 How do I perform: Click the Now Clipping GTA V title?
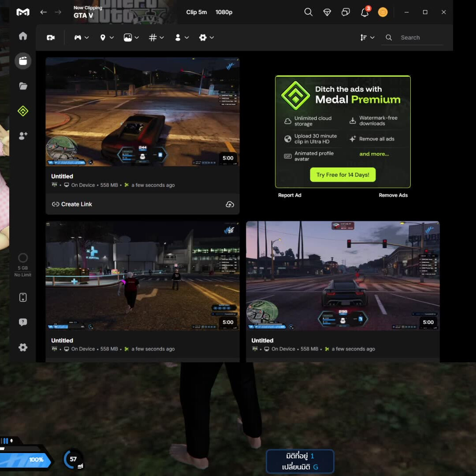(87, 12)
